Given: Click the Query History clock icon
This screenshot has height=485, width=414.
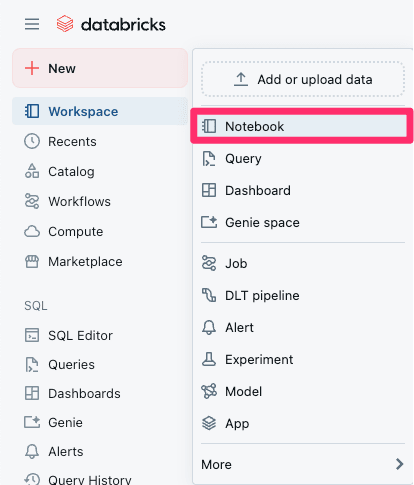Looking at the screenshot, I should (32, 479).
